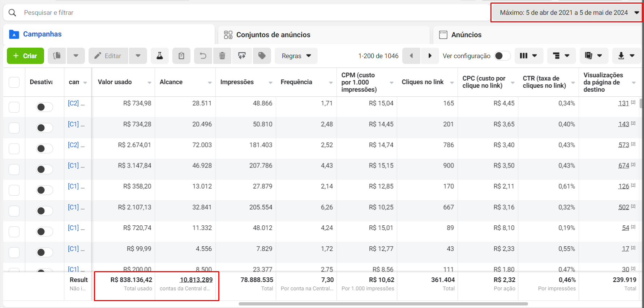
Task: Go to next results page
Action: point(430,56)
